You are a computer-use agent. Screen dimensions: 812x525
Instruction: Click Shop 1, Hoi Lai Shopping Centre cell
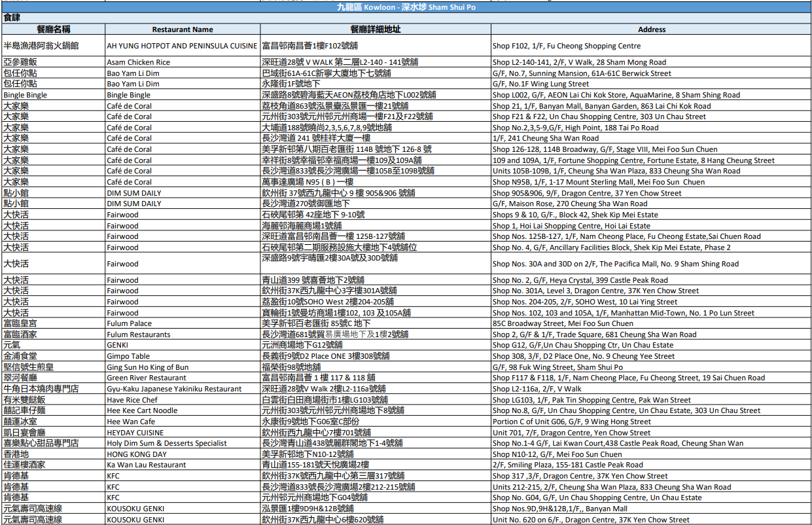coord(652,226)
